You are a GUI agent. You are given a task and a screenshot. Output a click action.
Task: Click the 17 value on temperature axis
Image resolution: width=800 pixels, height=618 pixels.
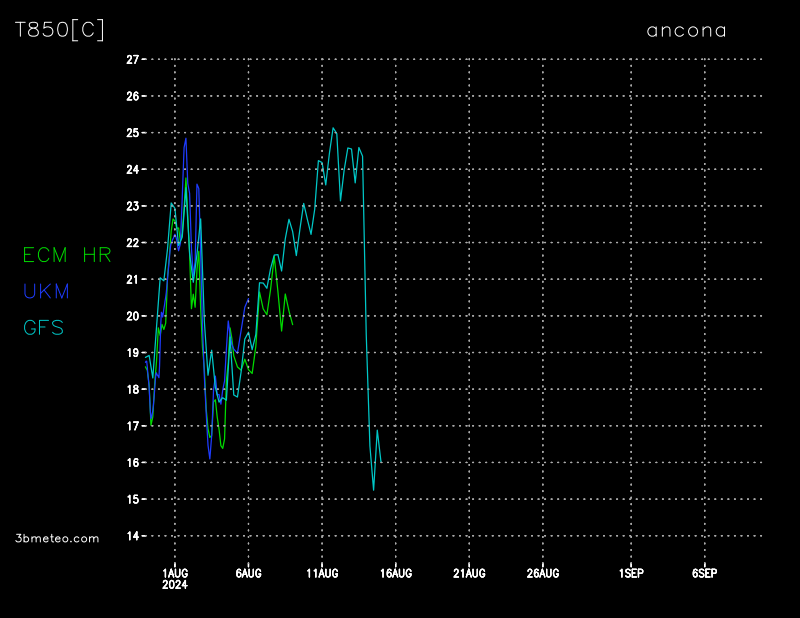(x=132, y=426)
